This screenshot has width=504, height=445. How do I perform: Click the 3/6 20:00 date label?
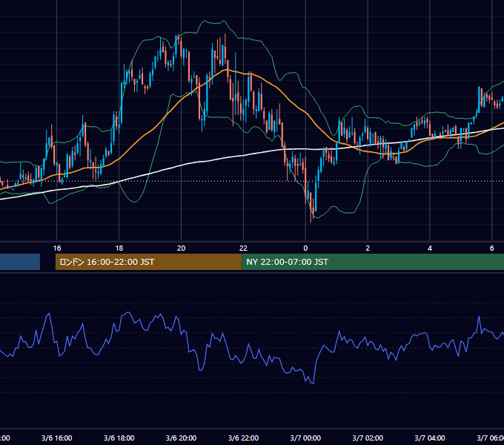[182, 438]
